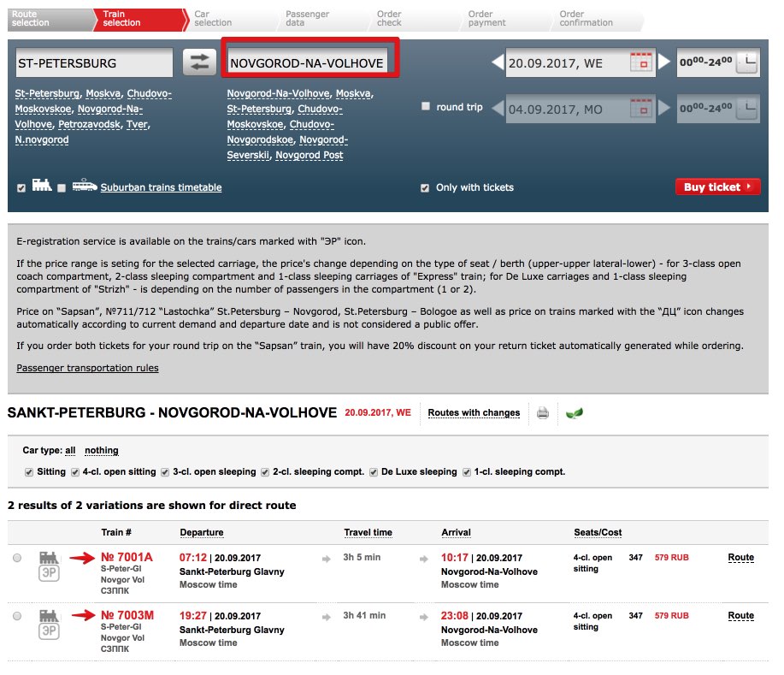Focus the ST-PETERSBURG departure field
Viewport: 784px width, 675px height.
click(x=95, y=62)
